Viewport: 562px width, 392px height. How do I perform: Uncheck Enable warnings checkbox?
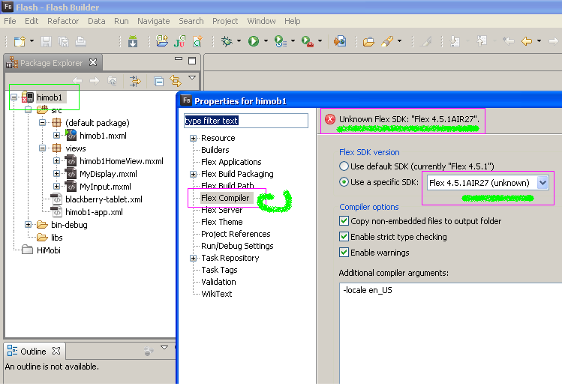pyautogui.click(x=344, y=253)
